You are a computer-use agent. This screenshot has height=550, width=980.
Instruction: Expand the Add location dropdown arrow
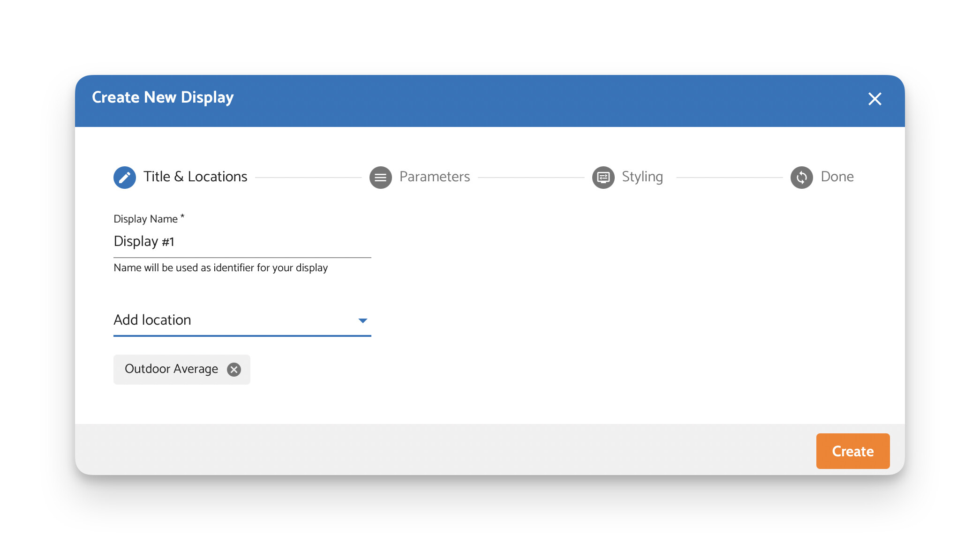pyautogui.click(x=362, y=320)
